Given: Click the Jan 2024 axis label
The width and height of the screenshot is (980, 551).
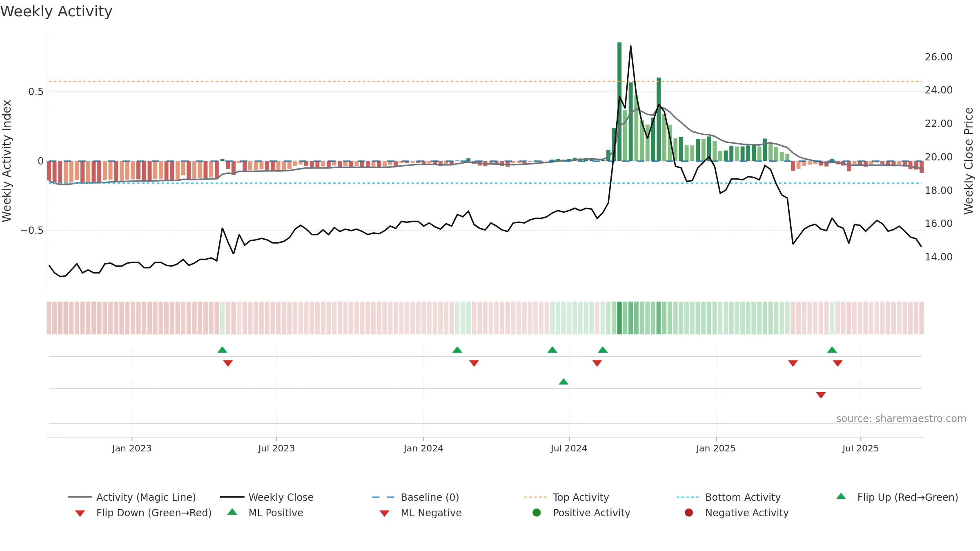Looking at the screenshot, I should click(x=423, y=448).
